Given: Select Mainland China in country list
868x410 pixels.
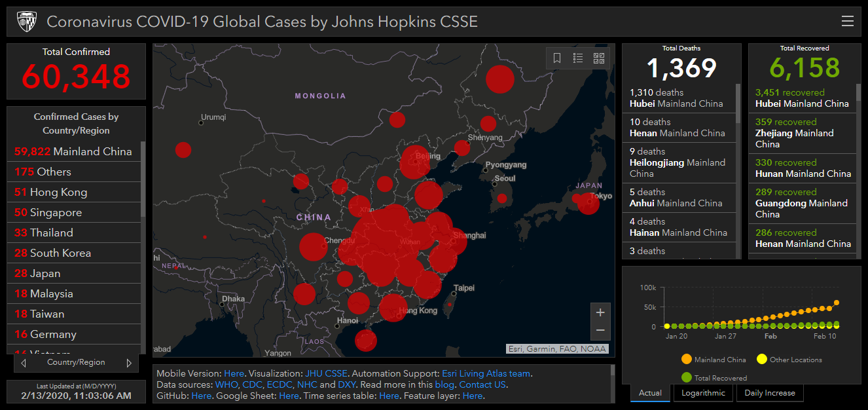Looking at the screenshot, I should [x=74, y=151].
